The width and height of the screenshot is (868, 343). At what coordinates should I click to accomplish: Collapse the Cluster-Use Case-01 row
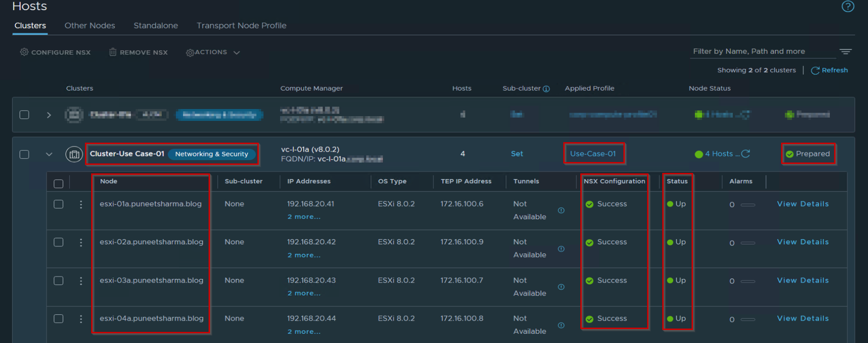click(x=49, y=154)
